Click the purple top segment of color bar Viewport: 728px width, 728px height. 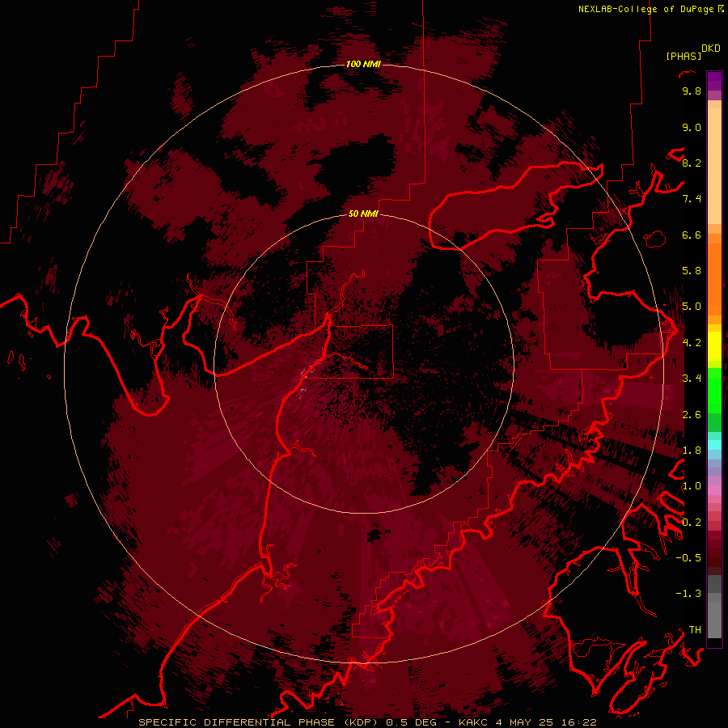(x=714, y=81)
